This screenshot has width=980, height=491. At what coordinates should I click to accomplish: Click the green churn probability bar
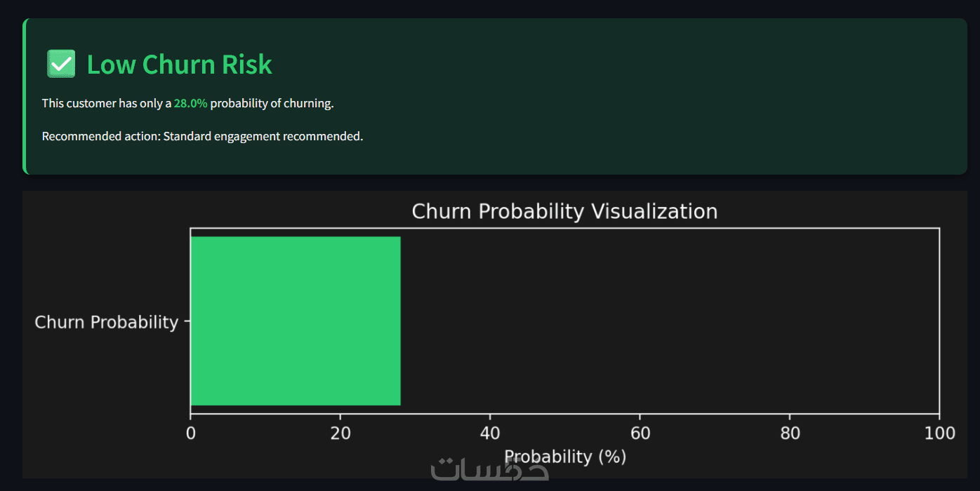(295, 321)
